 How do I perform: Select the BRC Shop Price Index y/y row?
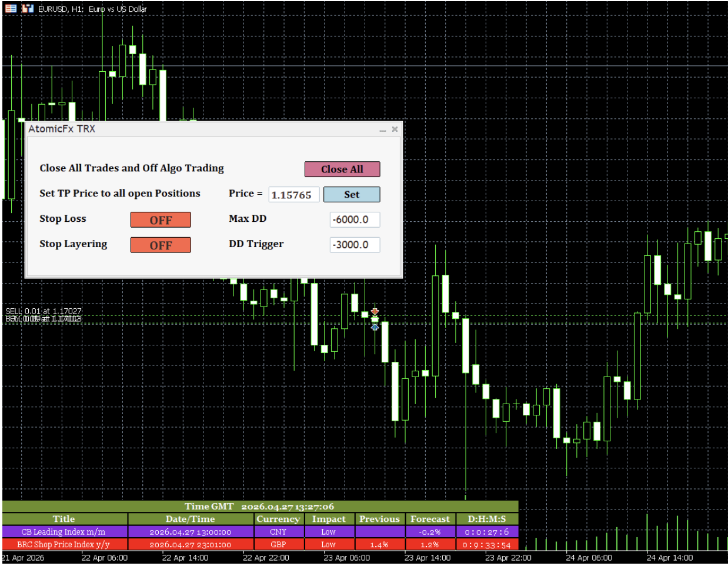260,545
